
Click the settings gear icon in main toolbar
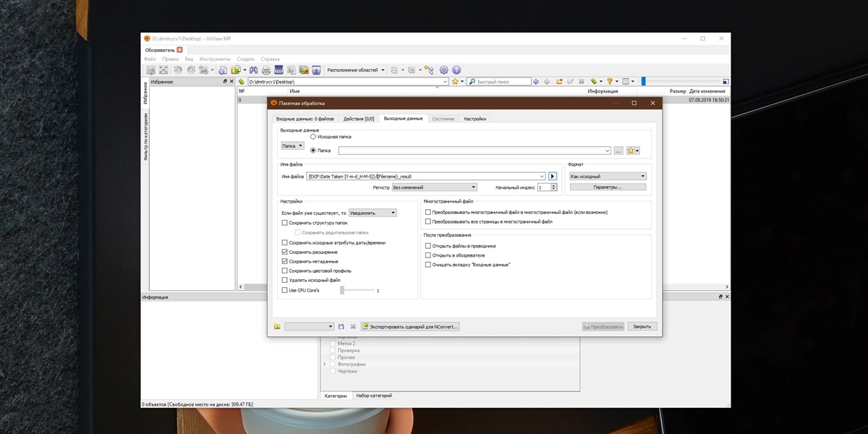coord(444,70)
